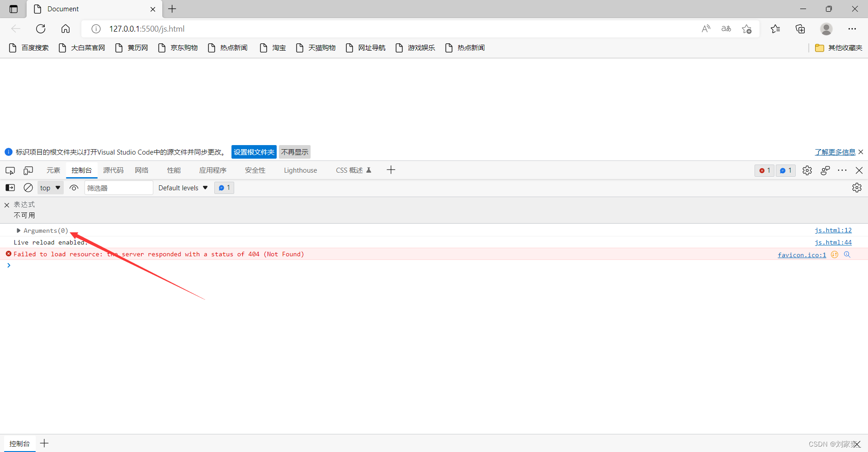
Task: Open the favicon.ico:1 source link
Action: [802, 254]
